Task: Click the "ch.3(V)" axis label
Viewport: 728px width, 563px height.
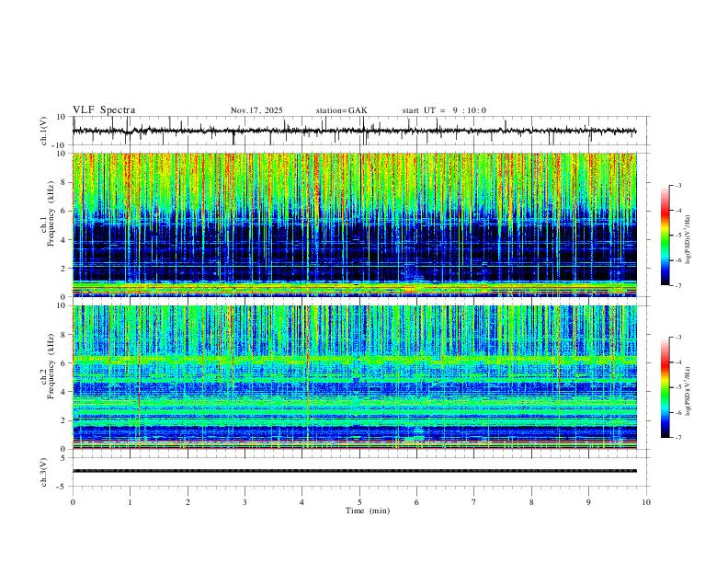Action: click(x=44, y=472)
